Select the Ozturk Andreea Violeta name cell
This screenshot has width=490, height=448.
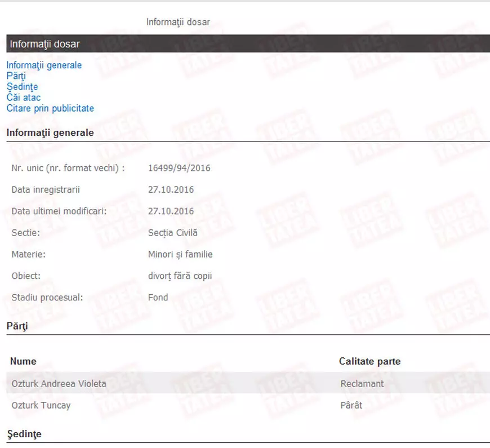pos(59,384)
